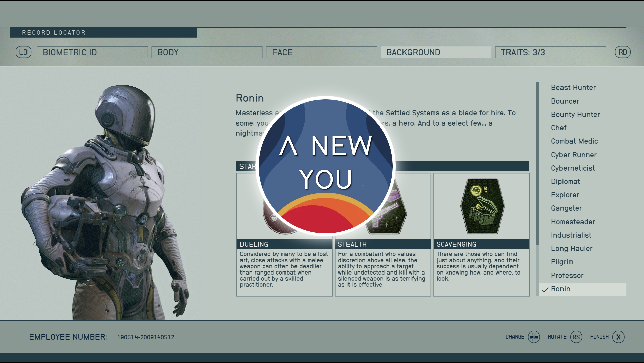This screenshot has width=644, height=363.
Task: Select the Cyberneticist background
Action: (573, 168)
